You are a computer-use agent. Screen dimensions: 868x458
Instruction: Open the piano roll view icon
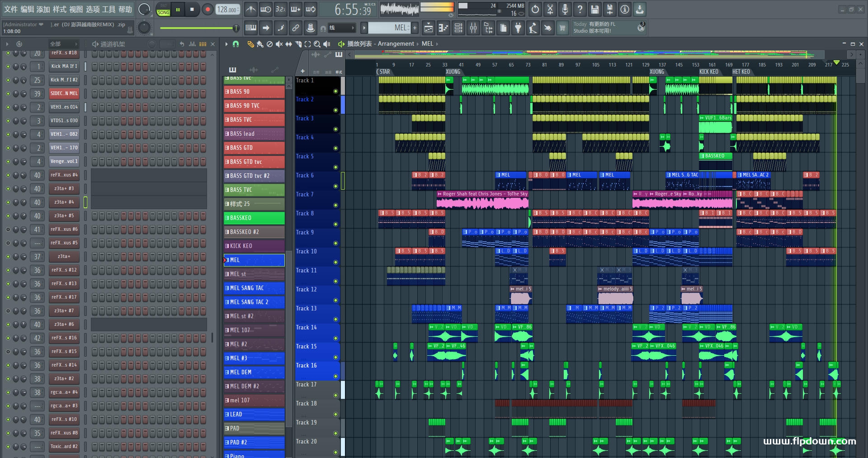[x=443, y=28]
